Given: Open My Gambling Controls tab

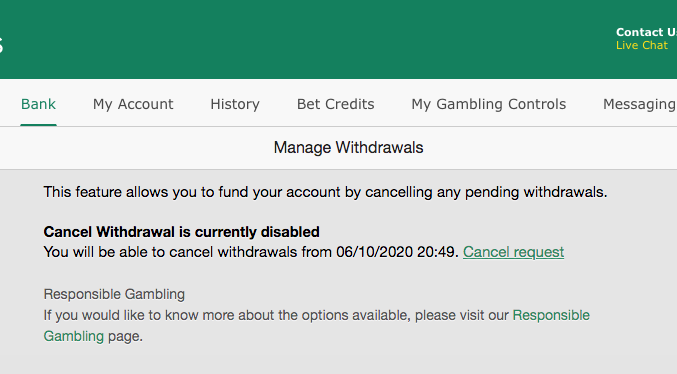Looking at the screenshot, I should [x=488, y=104].
